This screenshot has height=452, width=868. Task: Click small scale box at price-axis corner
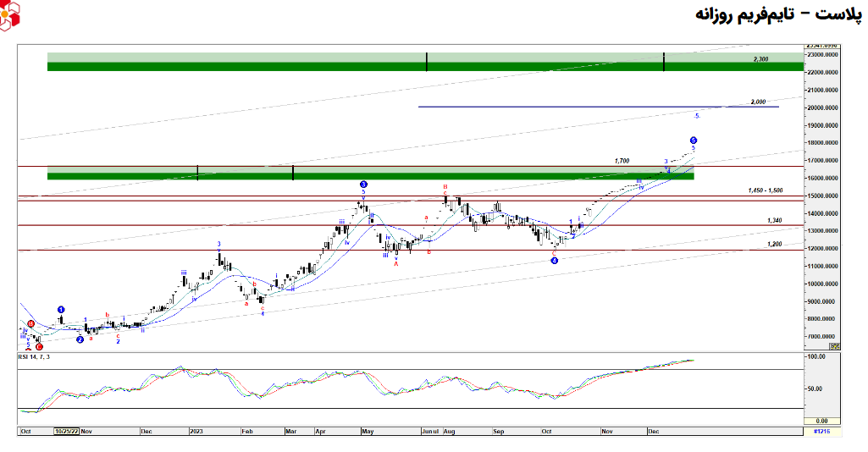coord(834,346)
